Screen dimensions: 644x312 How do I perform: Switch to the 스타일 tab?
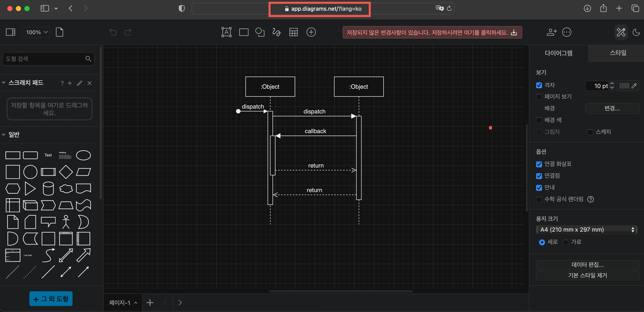point(618,53)
